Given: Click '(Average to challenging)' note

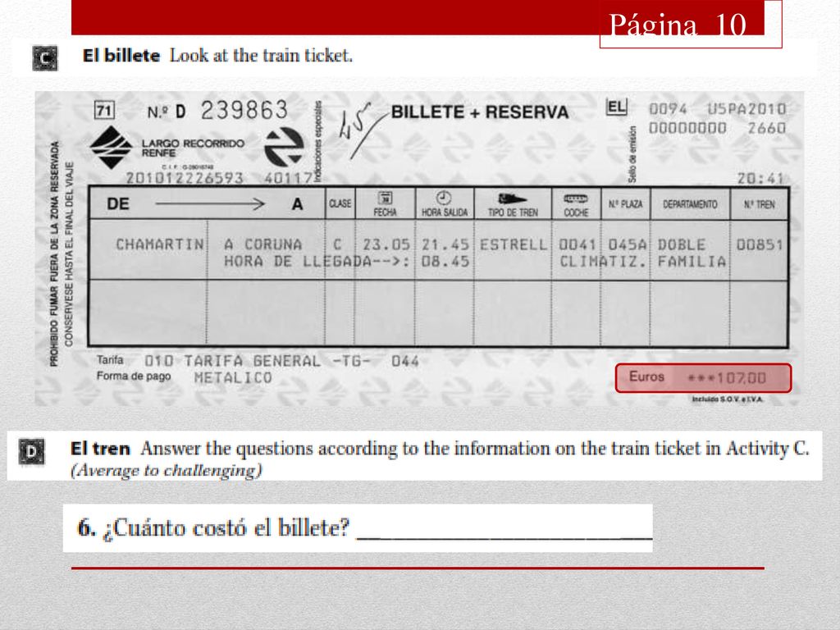Looking at the screenshot, I should 166,470.
